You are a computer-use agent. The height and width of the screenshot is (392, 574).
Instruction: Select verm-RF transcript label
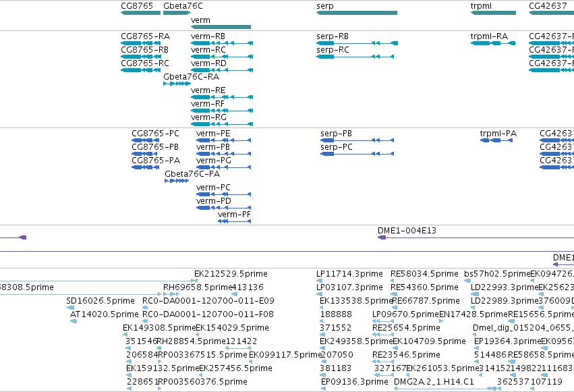coord(207,104)
